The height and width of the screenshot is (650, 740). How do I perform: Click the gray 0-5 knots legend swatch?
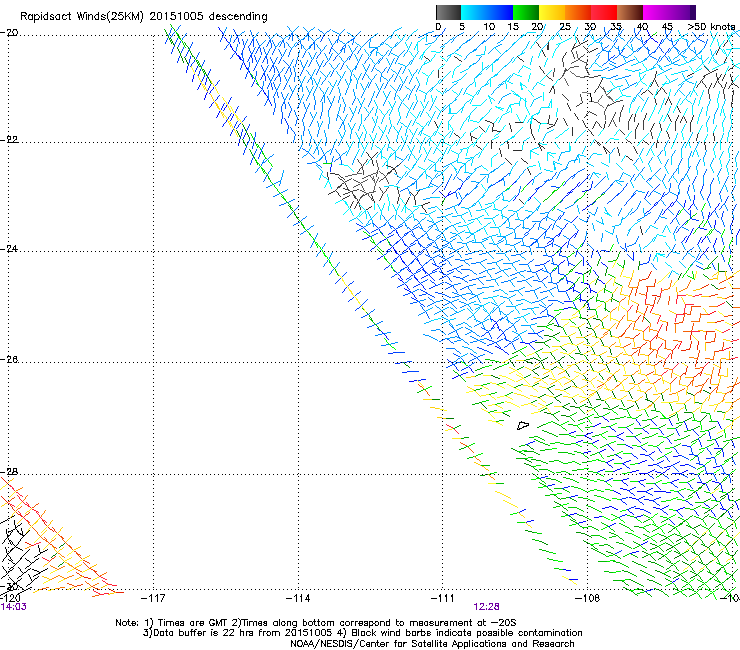click(x=448, y=12)
